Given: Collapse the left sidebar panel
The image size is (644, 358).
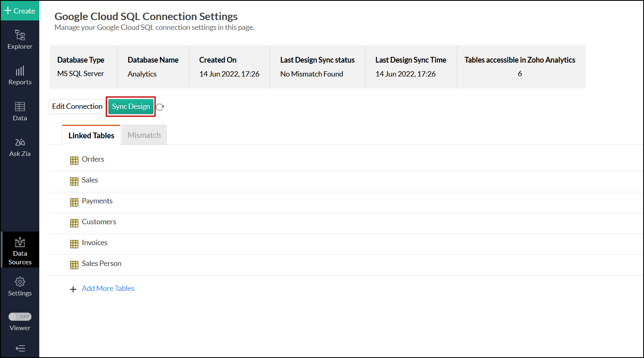Looking at the screenshot, I should [20, 349].
